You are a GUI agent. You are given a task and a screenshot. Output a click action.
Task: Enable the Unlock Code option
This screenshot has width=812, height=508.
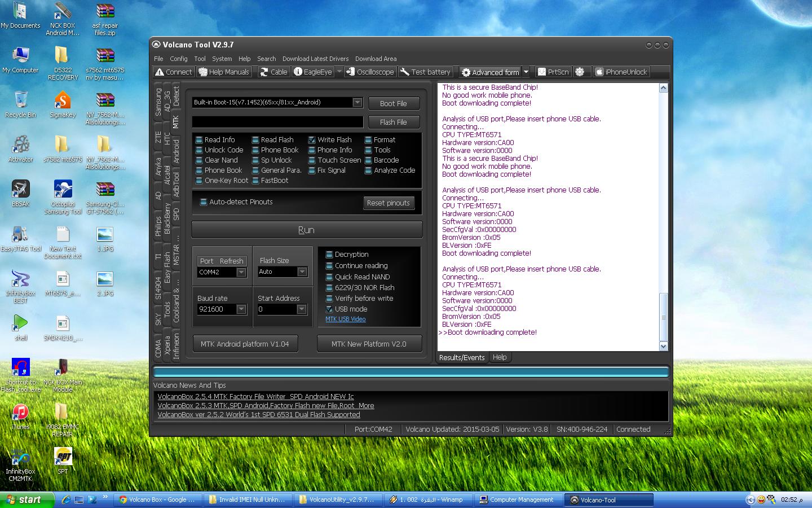[198, 150]
